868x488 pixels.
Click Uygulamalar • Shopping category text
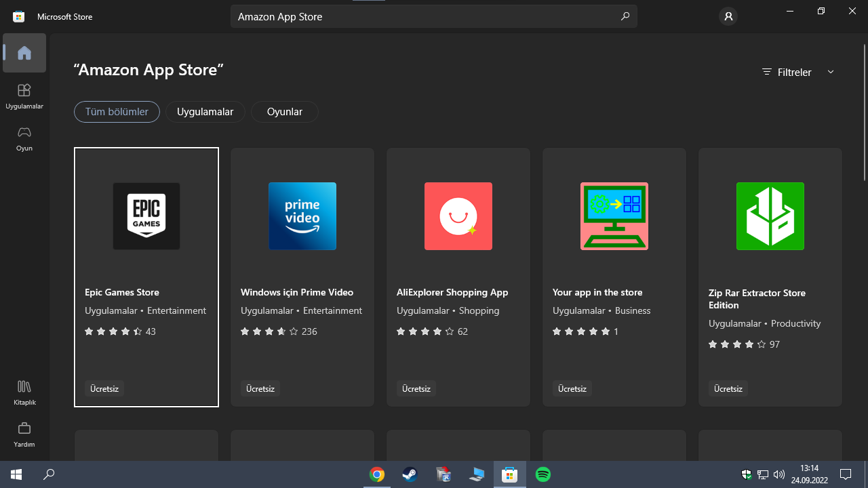448,310
